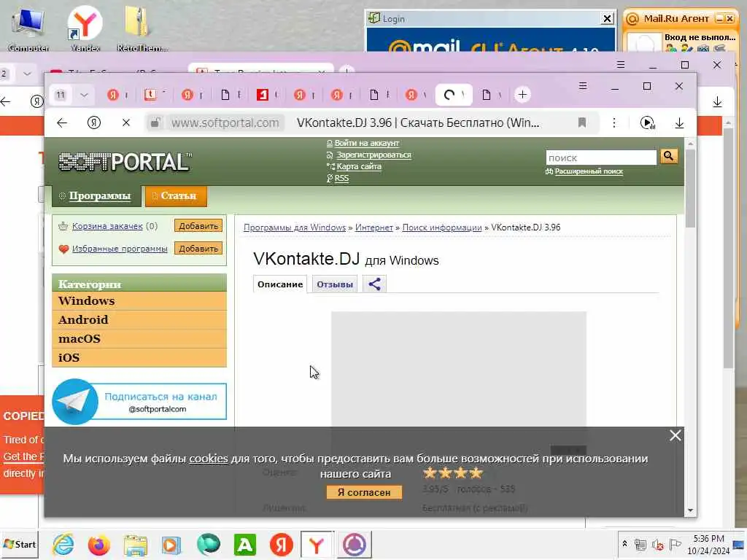Open the Windows Start menu
Screen dimensions: 747x560
tap(20, 544)
